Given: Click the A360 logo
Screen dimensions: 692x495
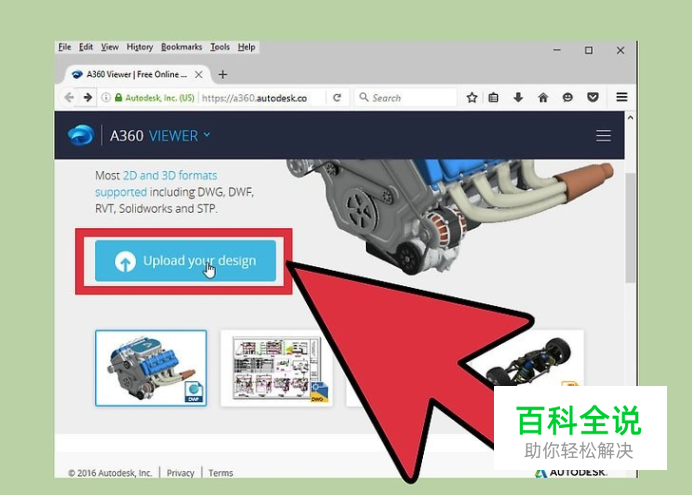Looking at the screenshot, I should point(81,135).
